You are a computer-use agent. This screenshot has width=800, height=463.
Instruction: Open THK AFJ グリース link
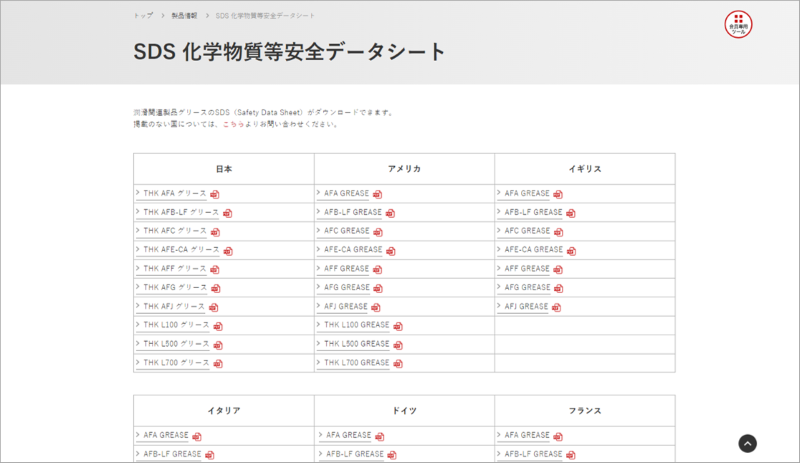point(173,307)
